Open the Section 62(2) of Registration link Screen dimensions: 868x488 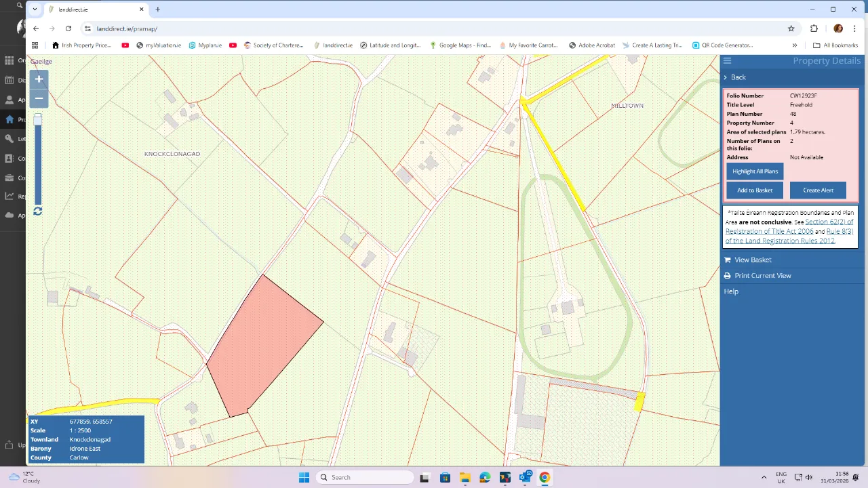pos(828,222)
